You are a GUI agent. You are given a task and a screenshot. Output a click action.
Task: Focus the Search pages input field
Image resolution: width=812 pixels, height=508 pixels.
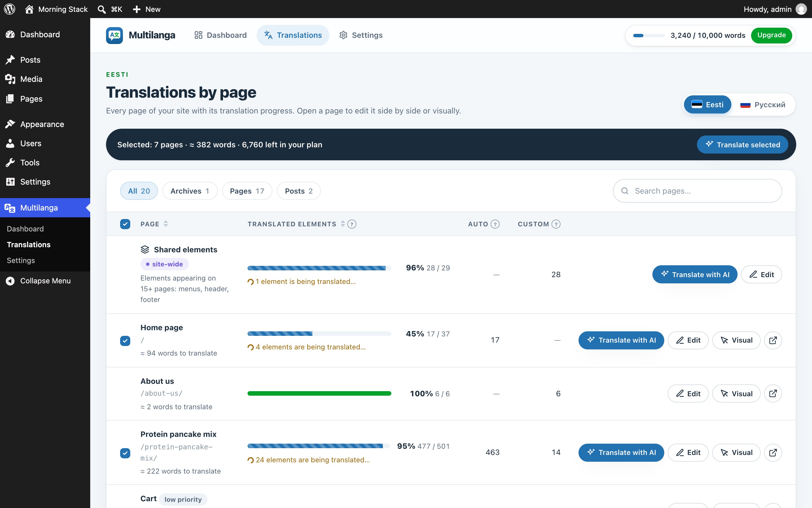coord(697,191)
